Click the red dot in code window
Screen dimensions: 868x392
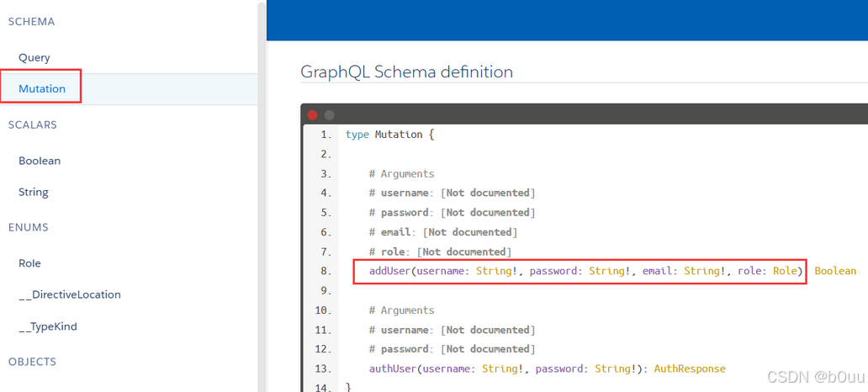312,115
